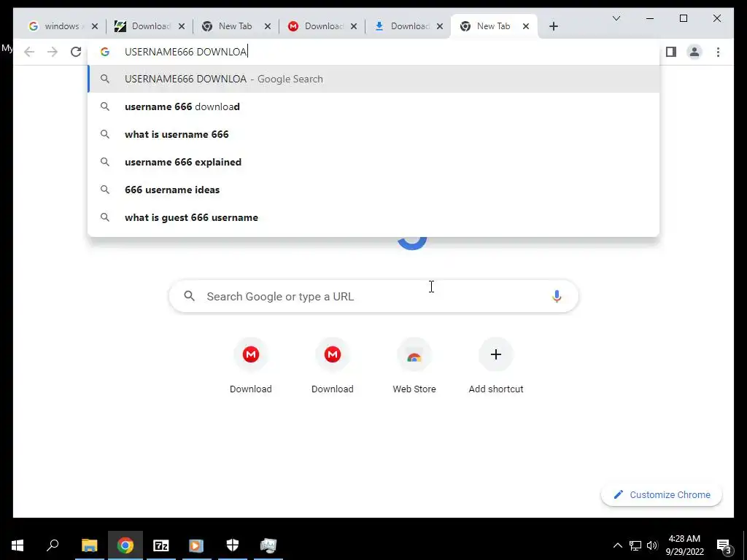Switch to the second Download tab
Image resolution: width=747 pixels, height=560 pixels.
tap(149, 26)
